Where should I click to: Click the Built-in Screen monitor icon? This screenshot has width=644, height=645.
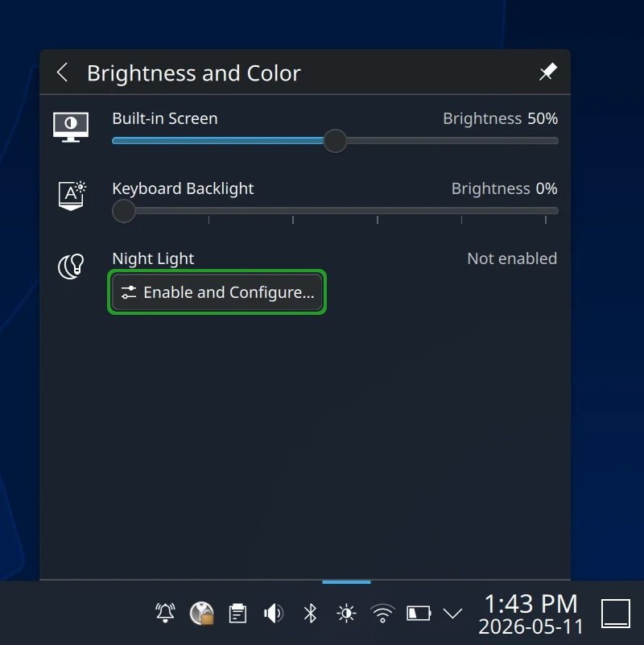[x=71, y=127]
